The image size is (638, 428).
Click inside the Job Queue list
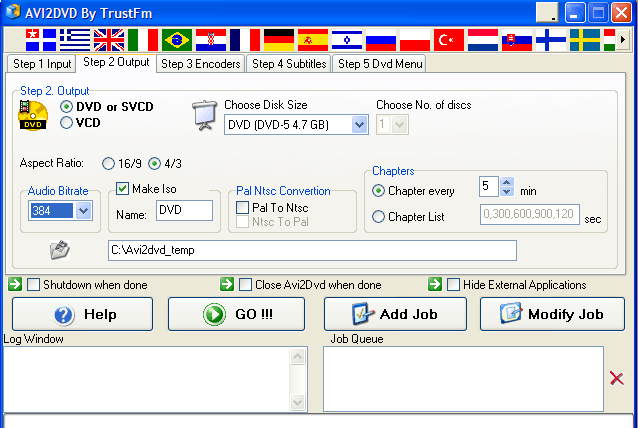pos(463,379)
